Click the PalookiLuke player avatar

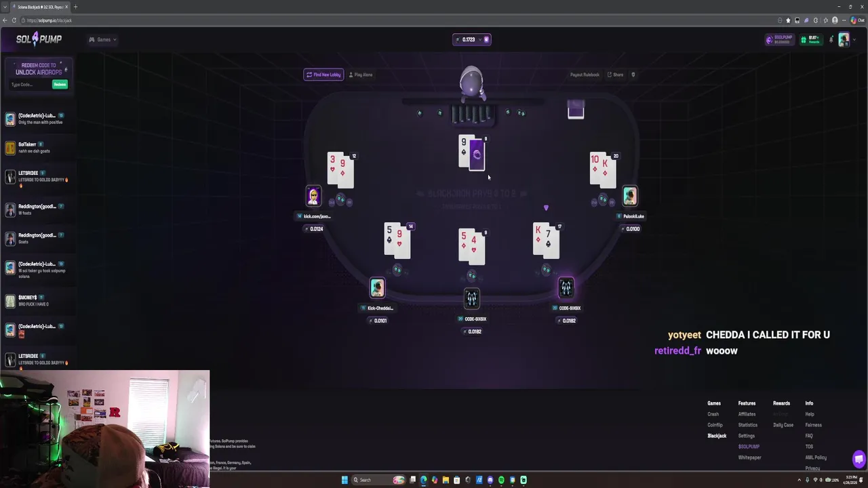click(x=629, y=196)
